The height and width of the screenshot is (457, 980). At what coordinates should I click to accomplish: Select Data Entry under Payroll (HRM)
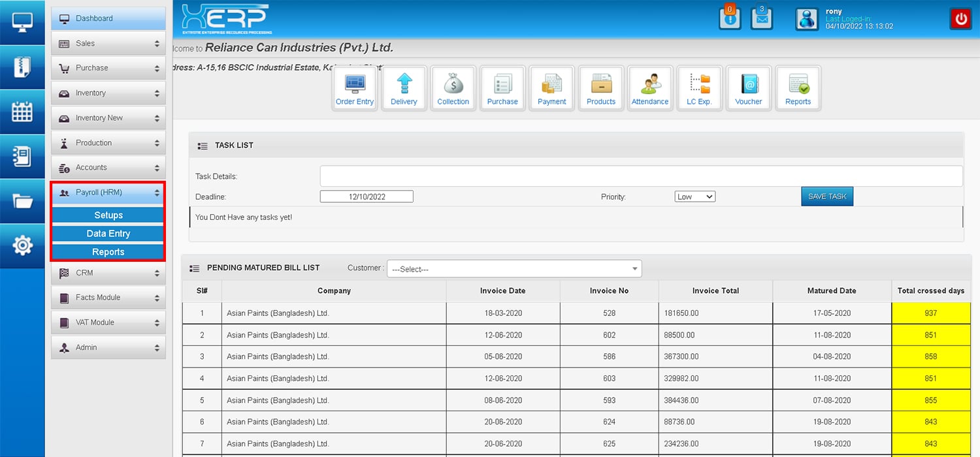(x=108, y=234)
